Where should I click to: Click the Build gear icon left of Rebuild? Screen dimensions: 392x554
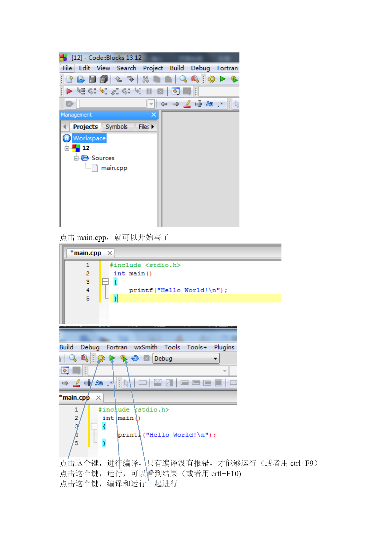point(101,358)
